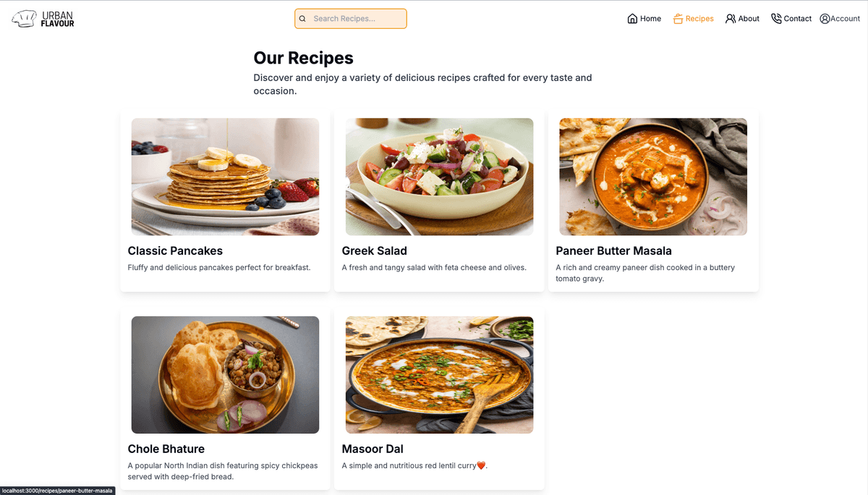This screenshot has width=868, height=495.
Task: Click the Classic Pancakes title
Action: (x=175, y=251)
